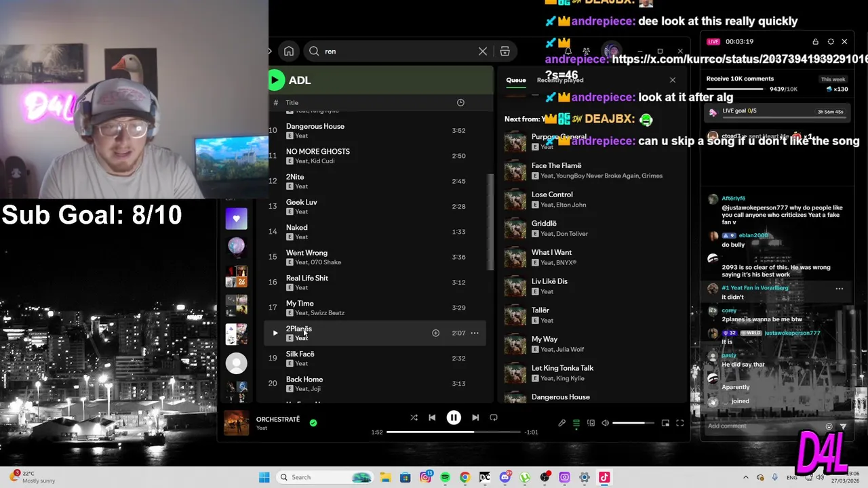Clear the 'ren' search text with the X

(483, 51)
